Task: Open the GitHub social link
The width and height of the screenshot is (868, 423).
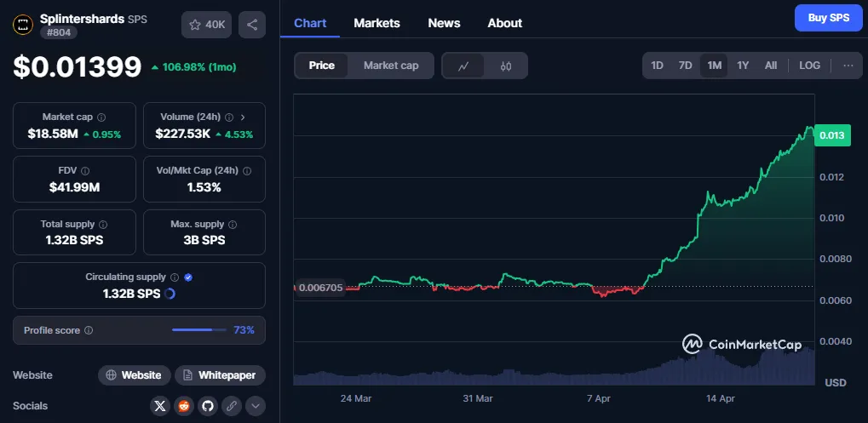Action: coord(208,406)
